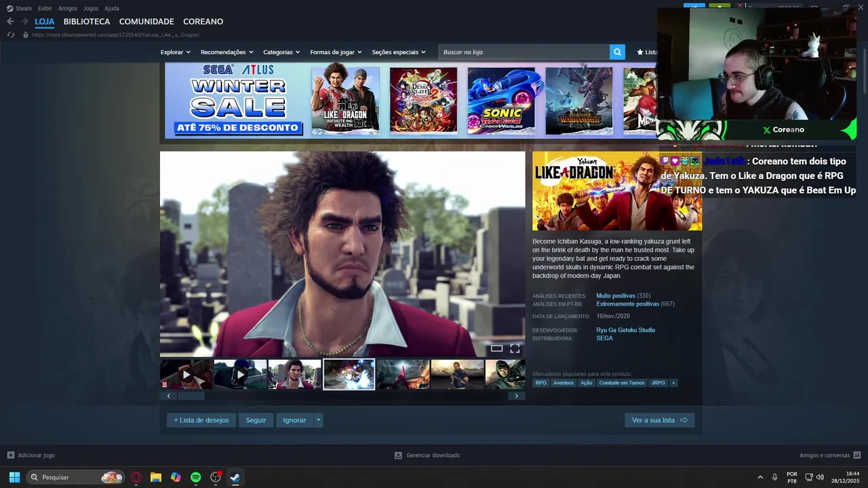This screenshot has width=868, height=488.
Task: Select the Combate em Turnos tag
Action: pyautogui.click(x=622, y=383)
